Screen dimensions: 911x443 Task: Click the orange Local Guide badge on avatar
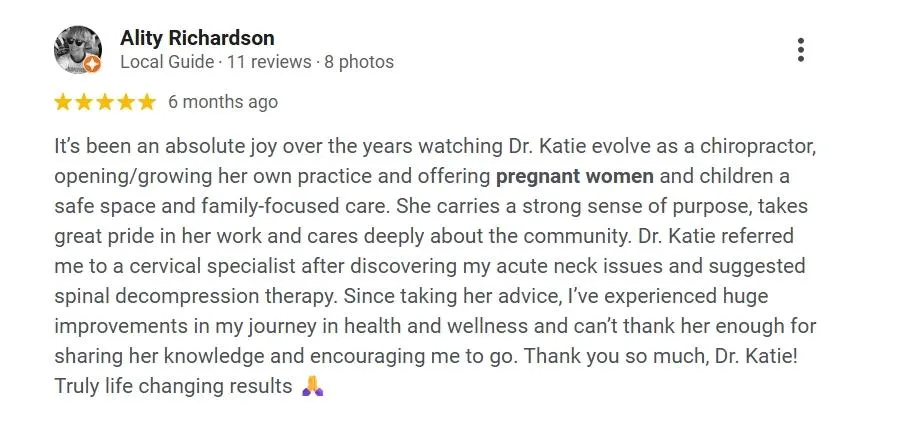[92, 65]
